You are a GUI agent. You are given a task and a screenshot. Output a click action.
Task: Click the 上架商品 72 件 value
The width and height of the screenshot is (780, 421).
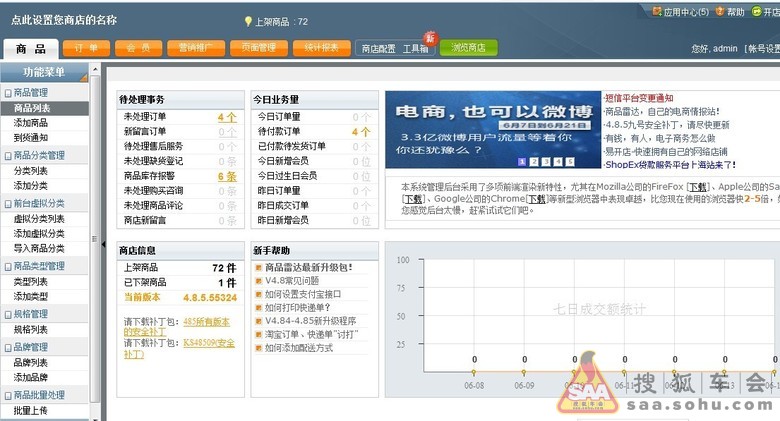click(224, 268)
